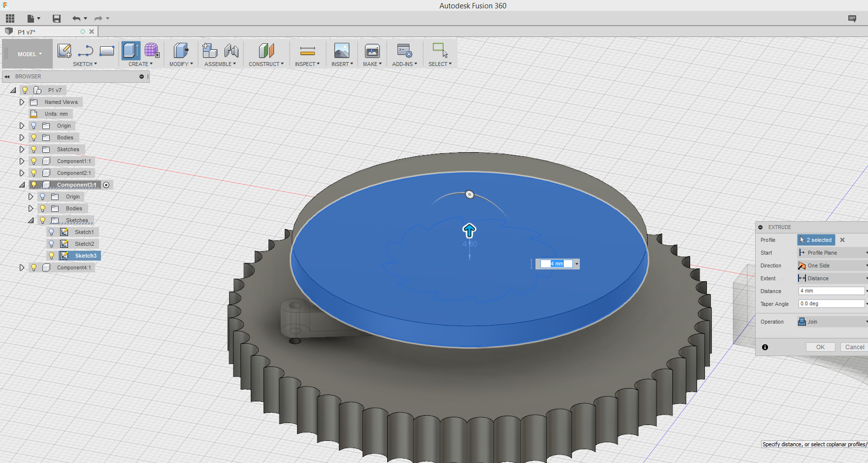Click the blue extrude distance arrow manipulator

469,231
